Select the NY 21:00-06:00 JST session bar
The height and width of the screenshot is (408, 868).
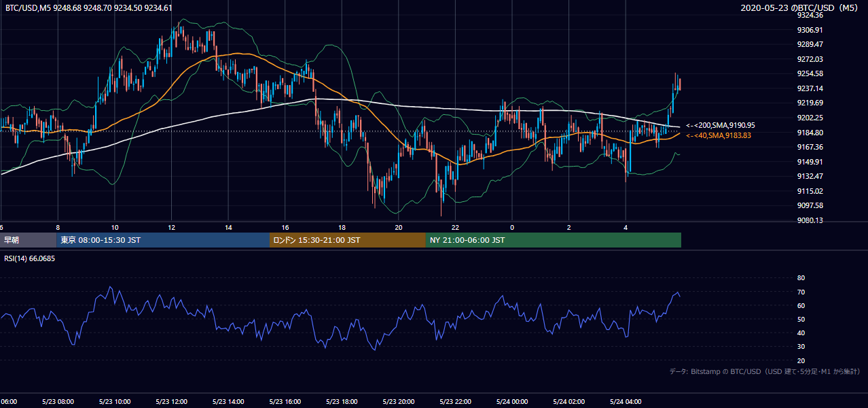(554, 240)
